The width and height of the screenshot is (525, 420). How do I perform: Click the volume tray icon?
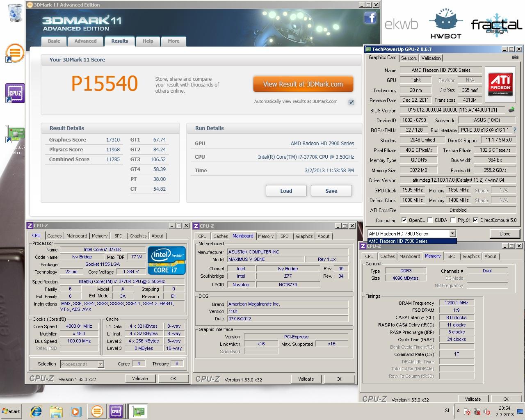487,411
